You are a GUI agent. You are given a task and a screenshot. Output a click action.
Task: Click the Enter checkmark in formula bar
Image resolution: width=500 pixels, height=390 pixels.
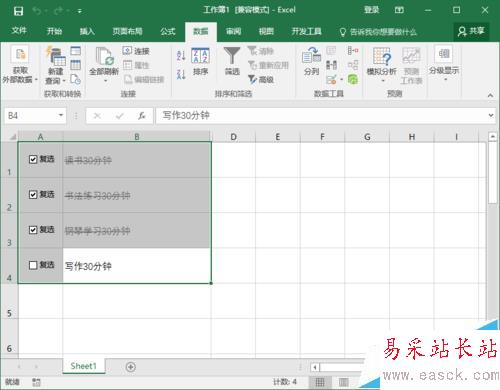click(119, 116)
